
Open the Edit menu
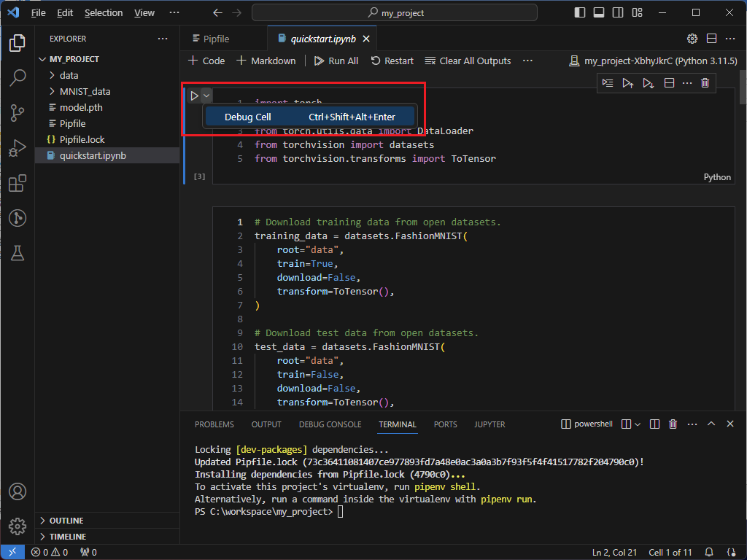(65, 13)
